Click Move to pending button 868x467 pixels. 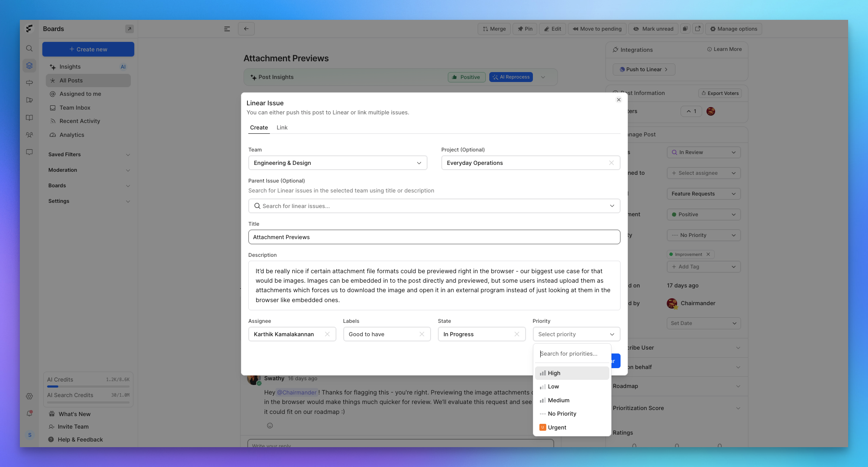597,29
